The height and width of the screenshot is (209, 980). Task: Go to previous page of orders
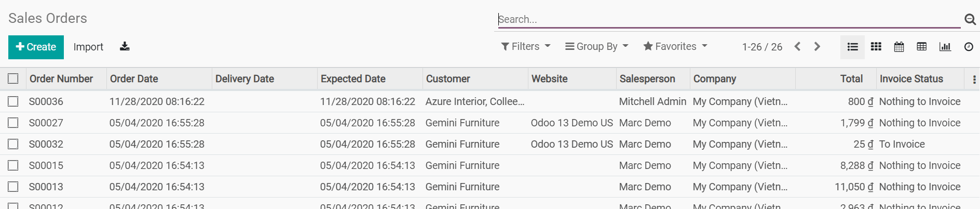(x=798, y=47)
